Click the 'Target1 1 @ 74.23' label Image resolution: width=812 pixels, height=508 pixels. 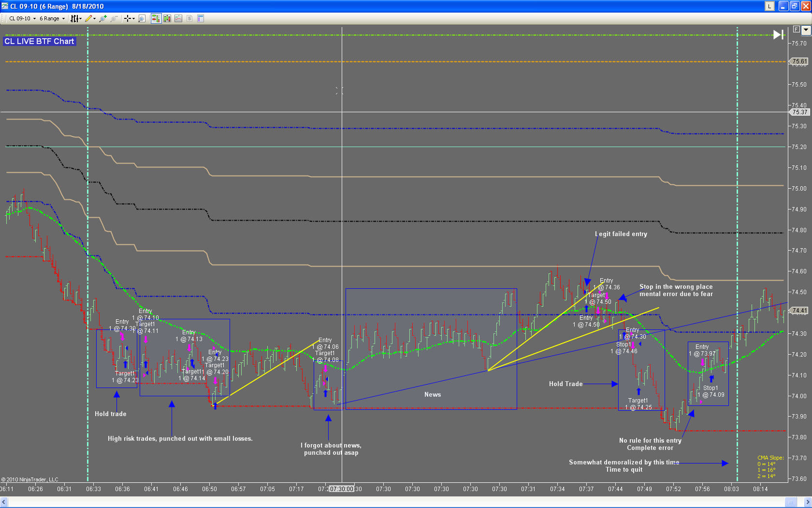click(x=125, y=377)
